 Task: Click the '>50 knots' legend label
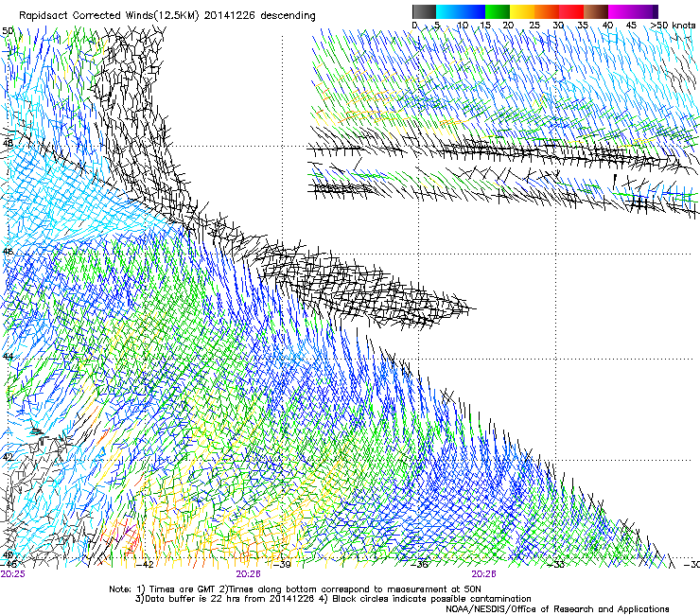pyautogui.click(x=673, y=25)
